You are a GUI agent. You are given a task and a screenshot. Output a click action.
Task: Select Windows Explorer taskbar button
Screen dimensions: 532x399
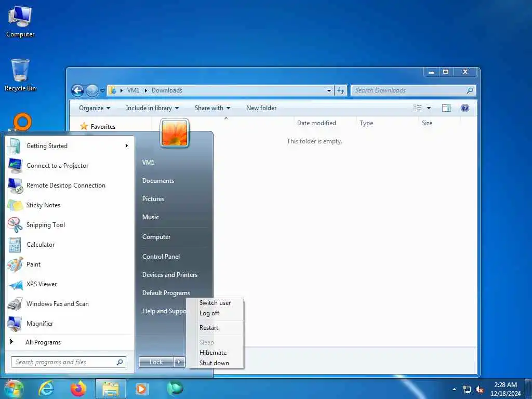coord(111,389)
